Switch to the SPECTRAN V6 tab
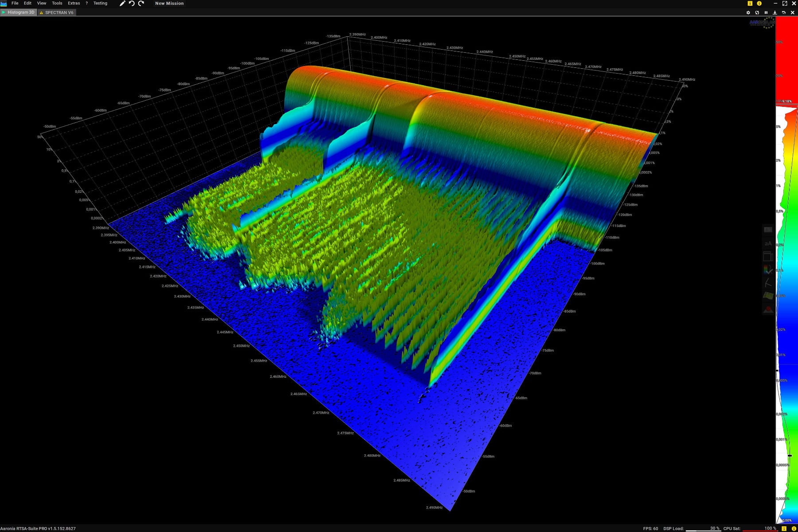 pos(59,12)
